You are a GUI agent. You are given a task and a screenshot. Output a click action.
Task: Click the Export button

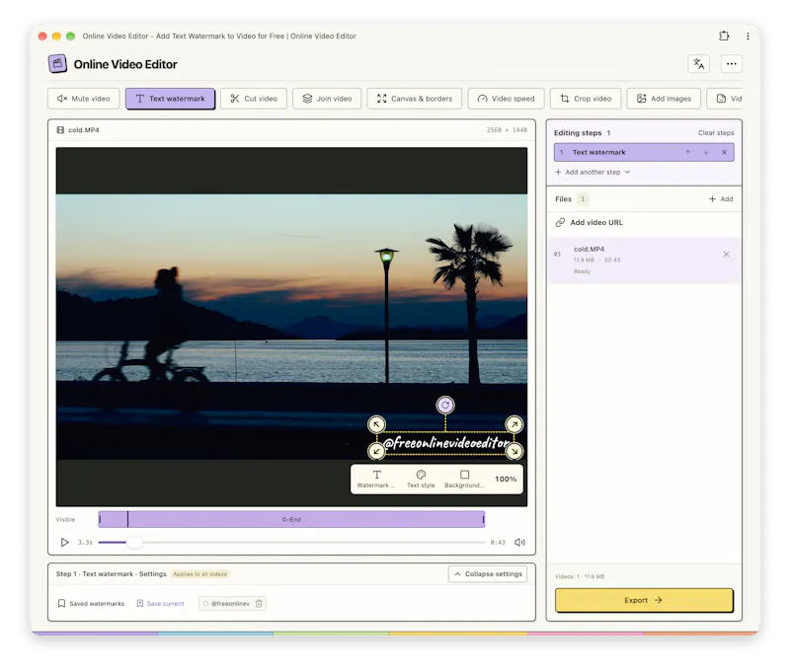pos(644,600)
